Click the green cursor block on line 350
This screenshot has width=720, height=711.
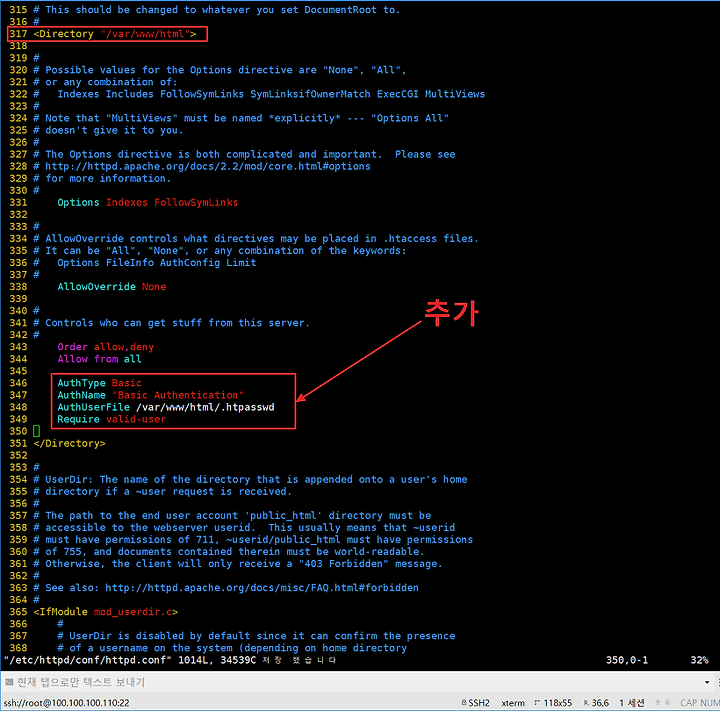36,431
